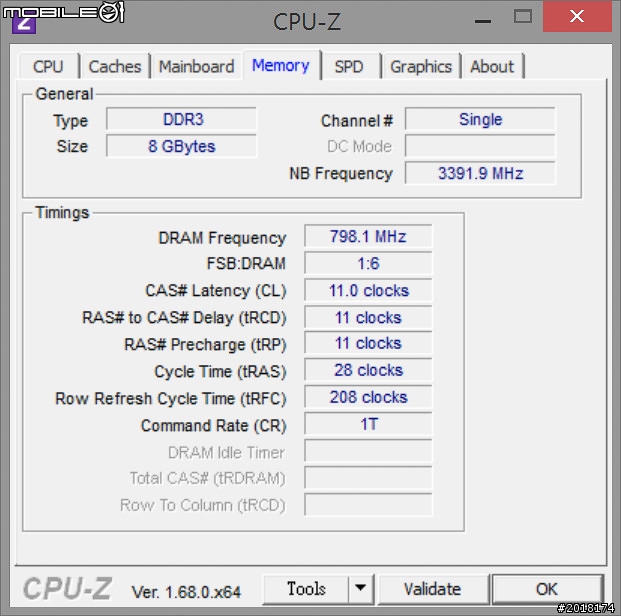
Task: Click the CPU-Z app icon in title bar
Action: coord(24,25)
